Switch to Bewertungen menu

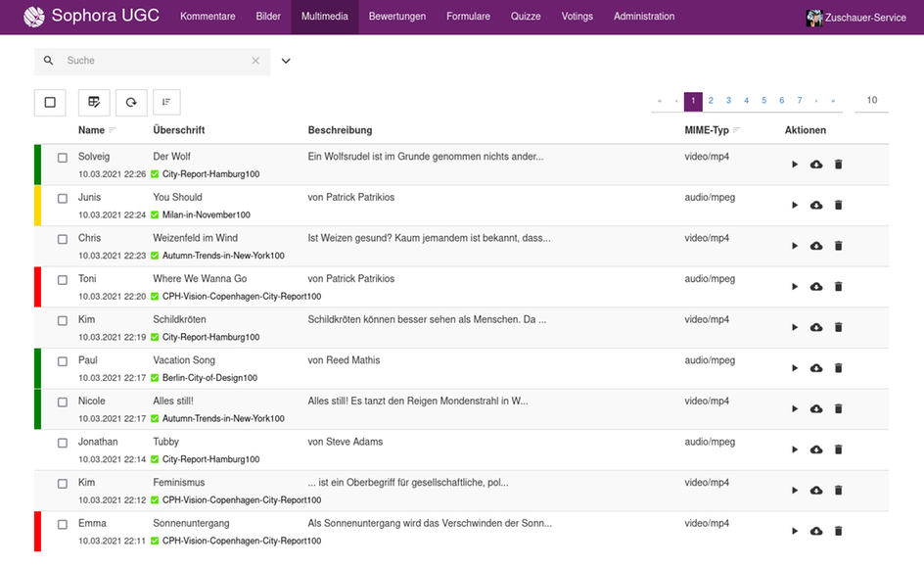point(397,17)
